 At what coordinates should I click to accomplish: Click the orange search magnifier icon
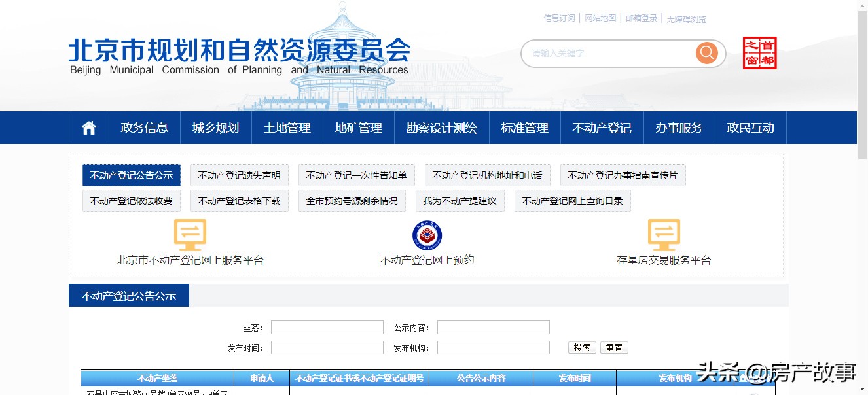tap(706, 53)
